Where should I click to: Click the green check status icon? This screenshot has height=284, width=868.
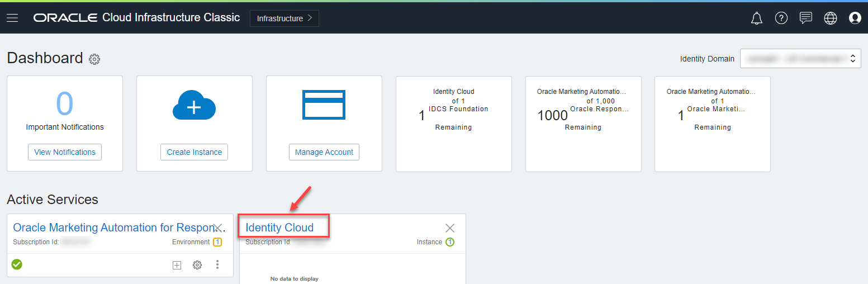(17, 264)
